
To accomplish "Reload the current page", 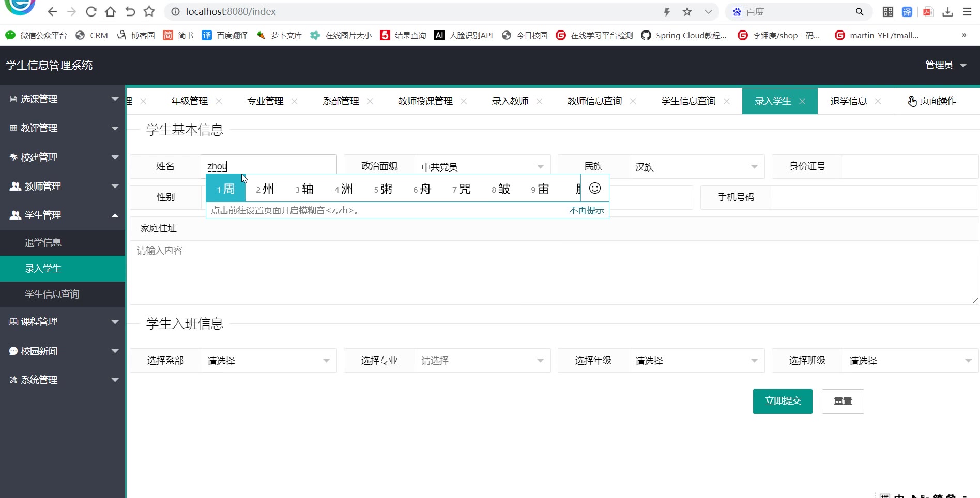I will pos(91,11).
